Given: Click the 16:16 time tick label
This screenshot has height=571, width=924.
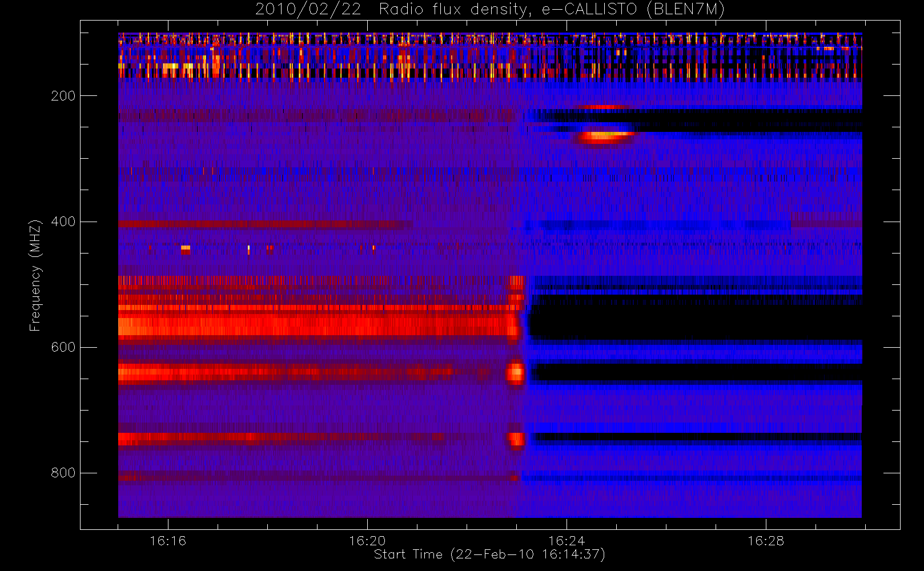Looking at the screenshot, I should point(168,541).
